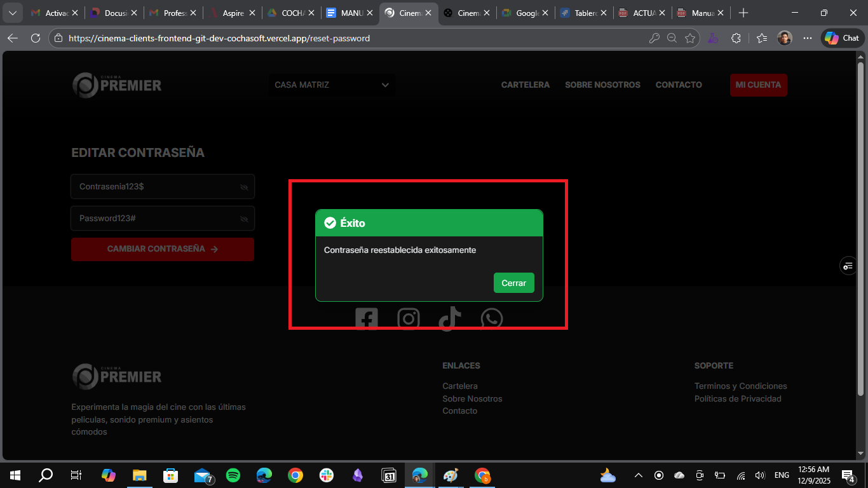Click the Cinema Premier header logo

click(x=117, y=85)
